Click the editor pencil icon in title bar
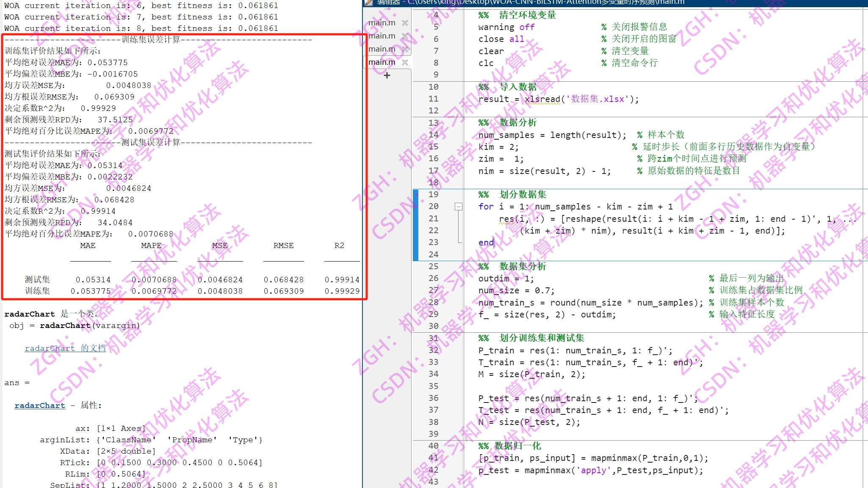This screenshot has height=488, width=868. (369, 2)
